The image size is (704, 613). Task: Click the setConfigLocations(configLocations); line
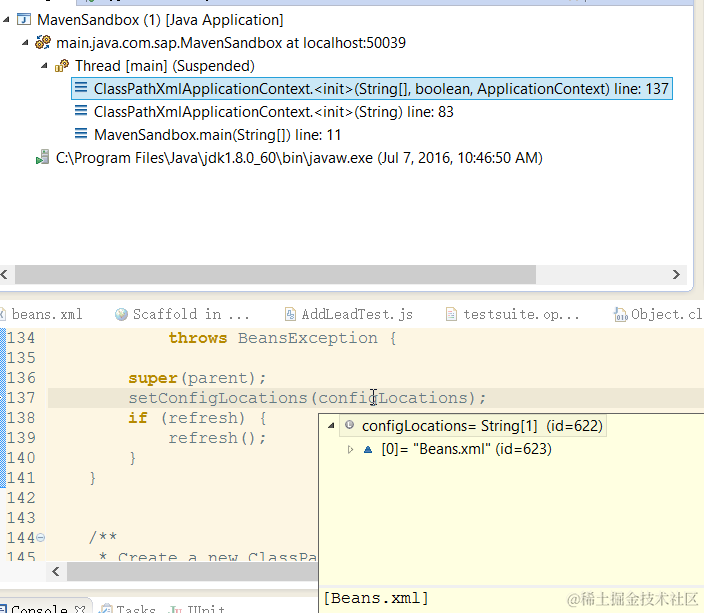click(x=307, y=398)
